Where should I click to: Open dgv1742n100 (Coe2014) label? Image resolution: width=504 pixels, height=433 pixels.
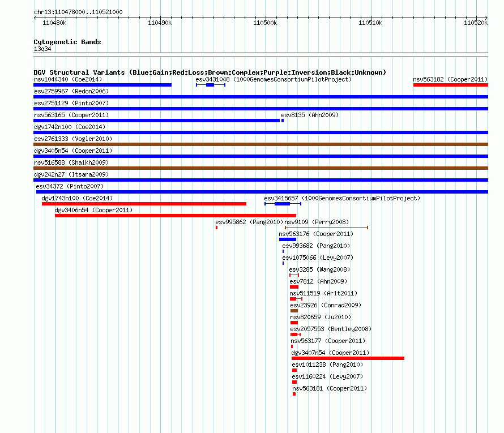70,127
